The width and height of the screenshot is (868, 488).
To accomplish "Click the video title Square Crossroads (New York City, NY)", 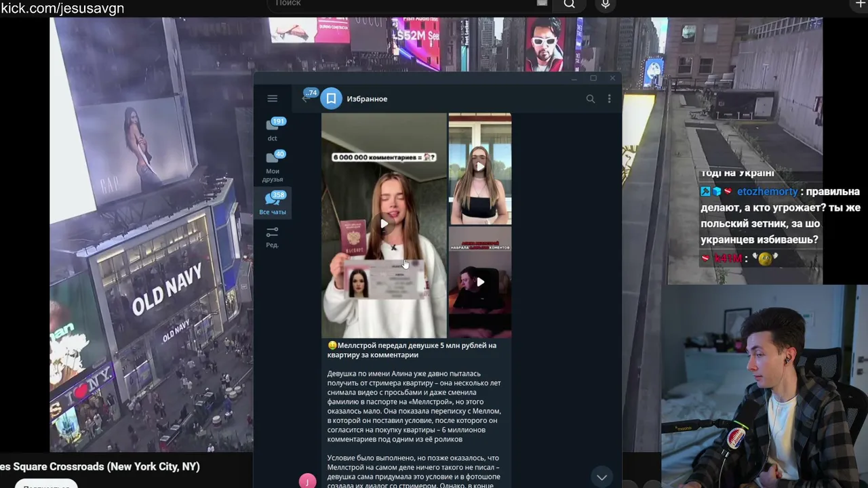I will click(x=100, y=466).
